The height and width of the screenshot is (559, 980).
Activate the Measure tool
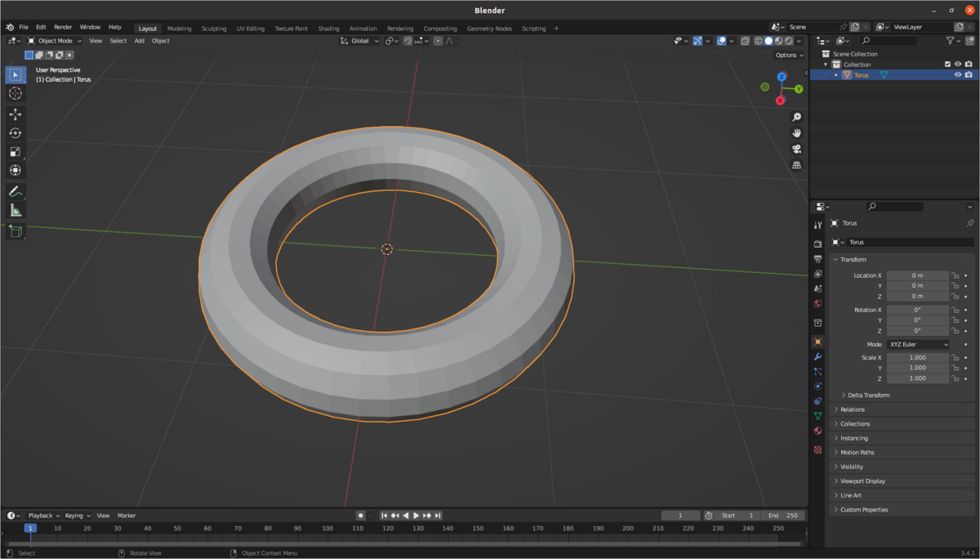(16, 211)
